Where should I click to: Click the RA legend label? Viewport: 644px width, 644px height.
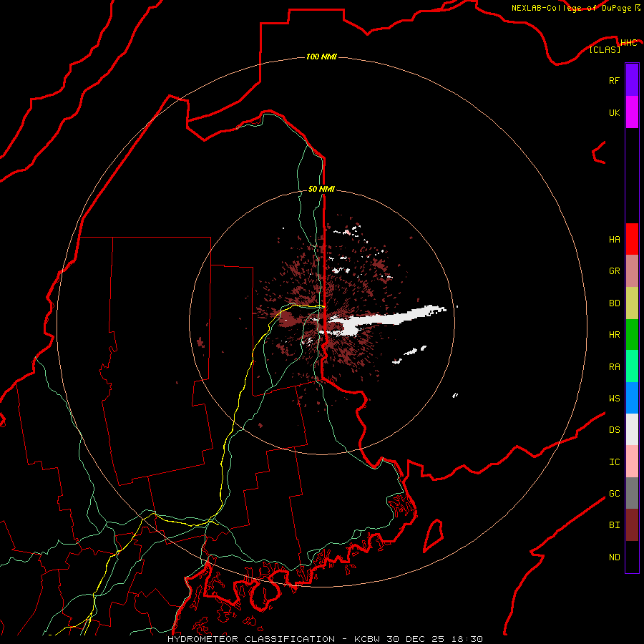[x=614, y=367]
